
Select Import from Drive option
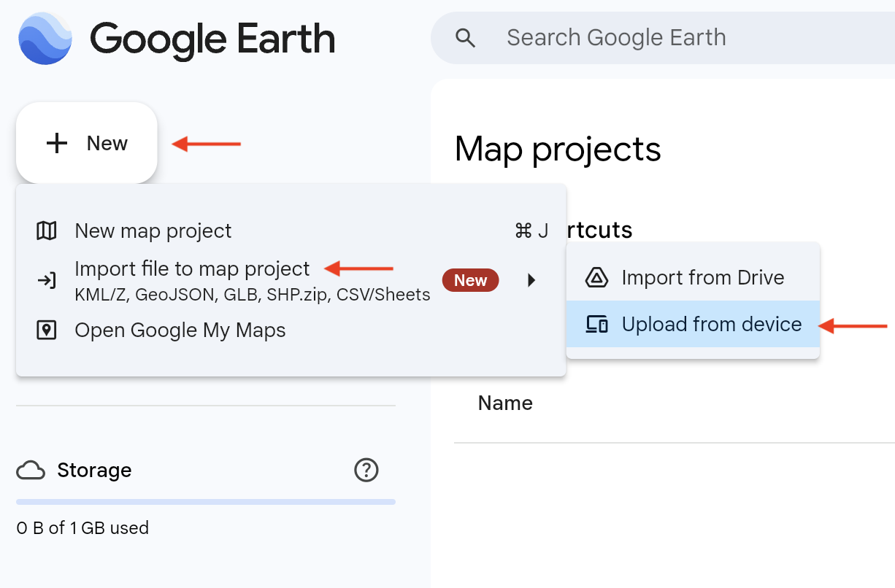coord(694,277)
